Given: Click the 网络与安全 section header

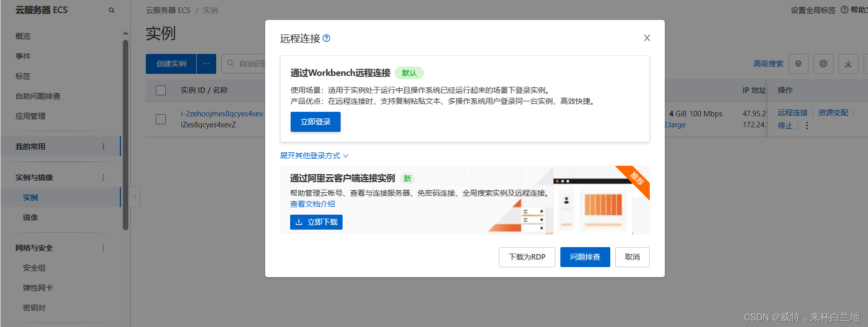Looking at the screenshot, I should (x=34, y=248).
